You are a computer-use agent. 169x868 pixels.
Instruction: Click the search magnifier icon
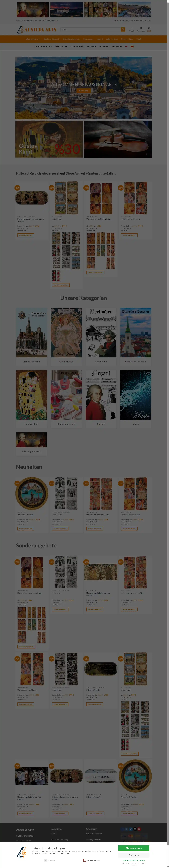[x=123, y=30]
